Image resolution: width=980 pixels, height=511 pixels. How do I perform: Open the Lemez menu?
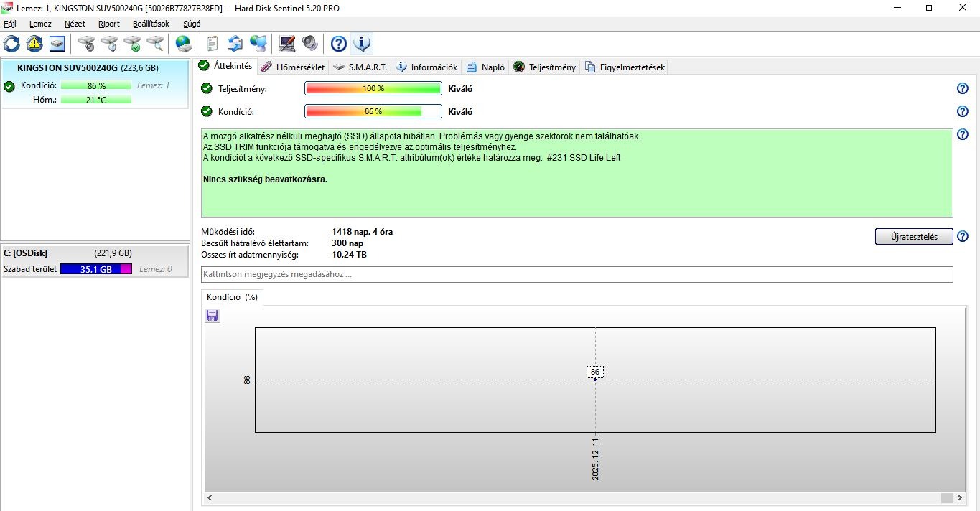click(40, 24)
